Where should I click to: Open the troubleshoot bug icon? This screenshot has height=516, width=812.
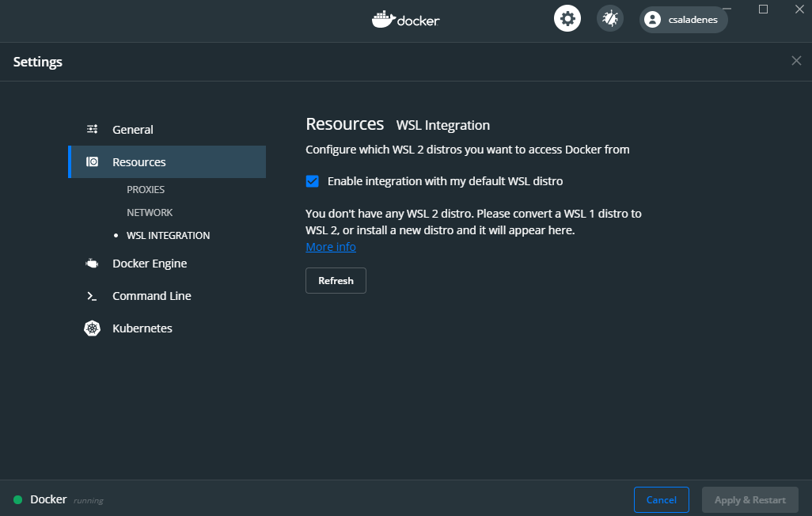[610, 19]
